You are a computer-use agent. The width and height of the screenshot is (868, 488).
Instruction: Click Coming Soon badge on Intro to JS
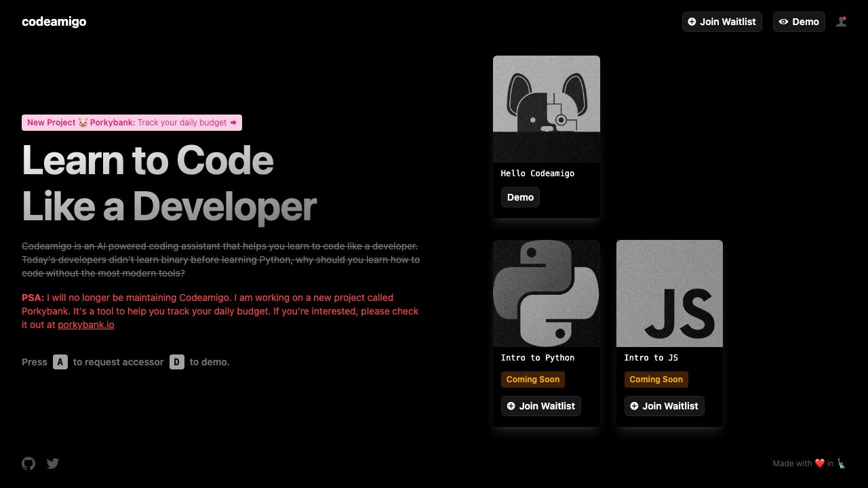coord(656,380)
